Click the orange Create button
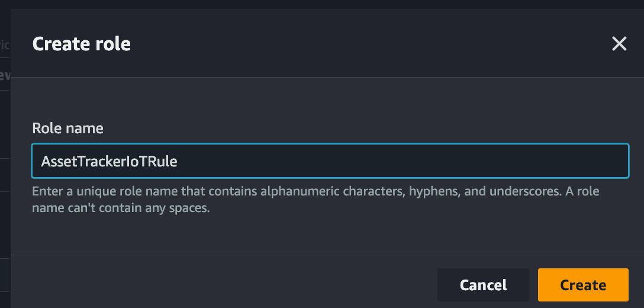Image resolution: width=644 pixels, height=308 pixels. [x=583, y=285]
